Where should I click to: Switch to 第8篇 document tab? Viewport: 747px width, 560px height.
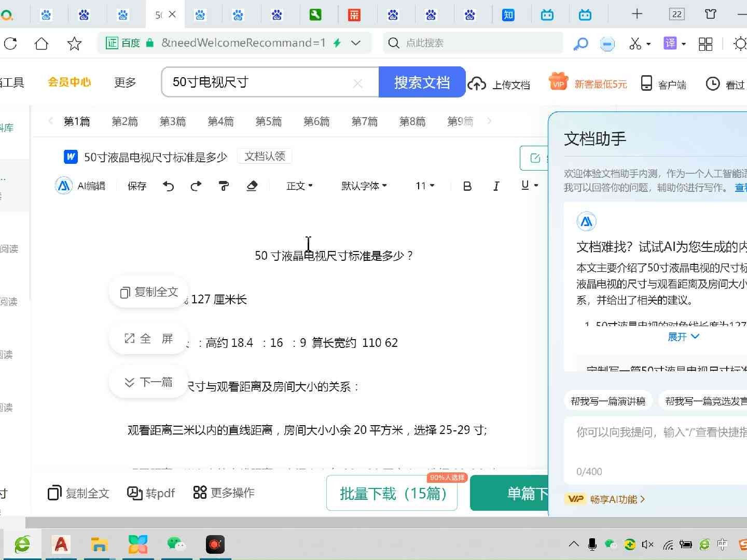(412, 121)
